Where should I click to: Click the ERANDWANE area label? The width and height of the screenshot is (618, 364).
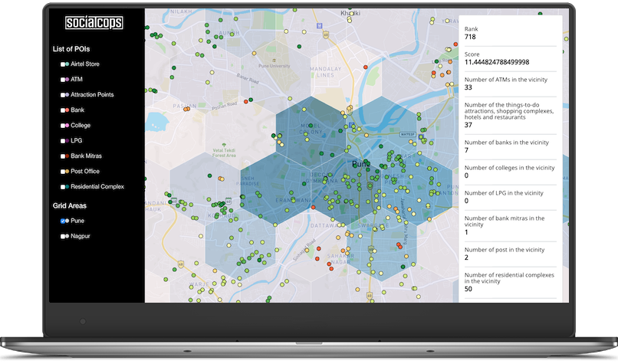tap(294, 200)
